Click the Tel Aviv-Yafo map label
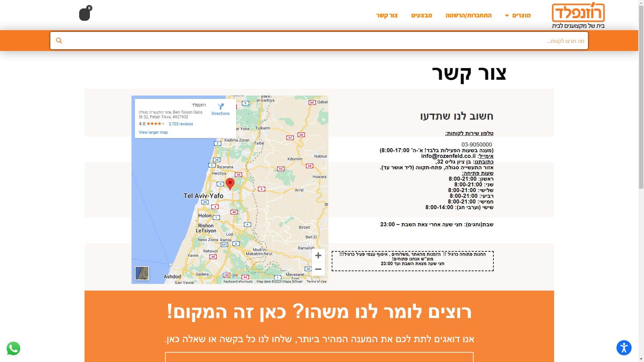Screen dimensions: 644x362 203,196
